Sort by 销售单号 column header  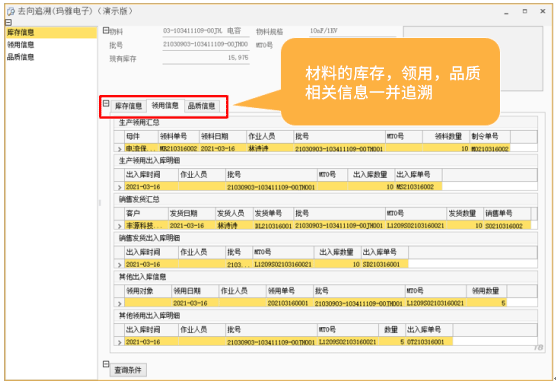[507, 213]
